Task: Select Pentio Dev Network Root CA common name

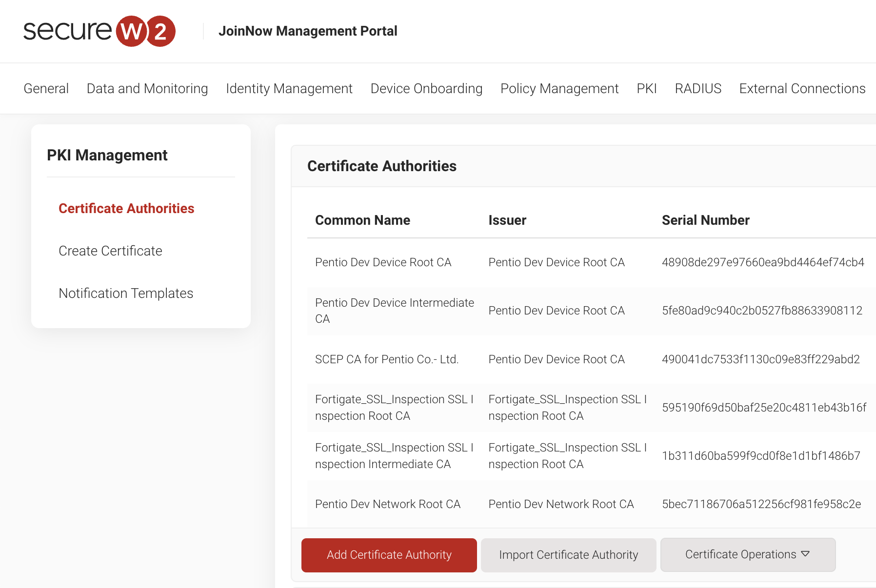Action: point(388,504)
